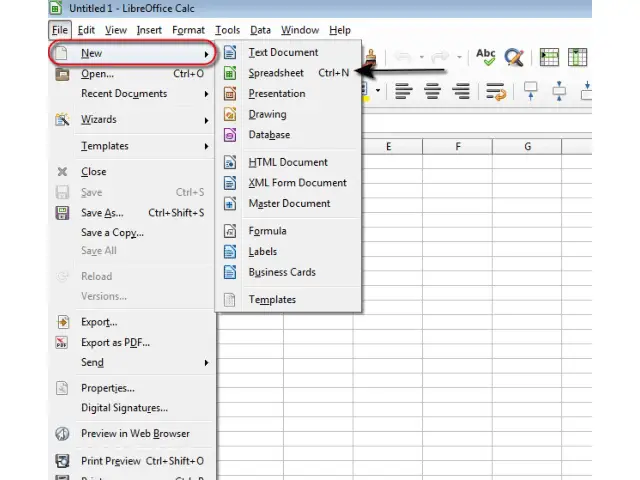Open the Data menu
This screenshot has height=480, width=640.
tap(260, 30)
